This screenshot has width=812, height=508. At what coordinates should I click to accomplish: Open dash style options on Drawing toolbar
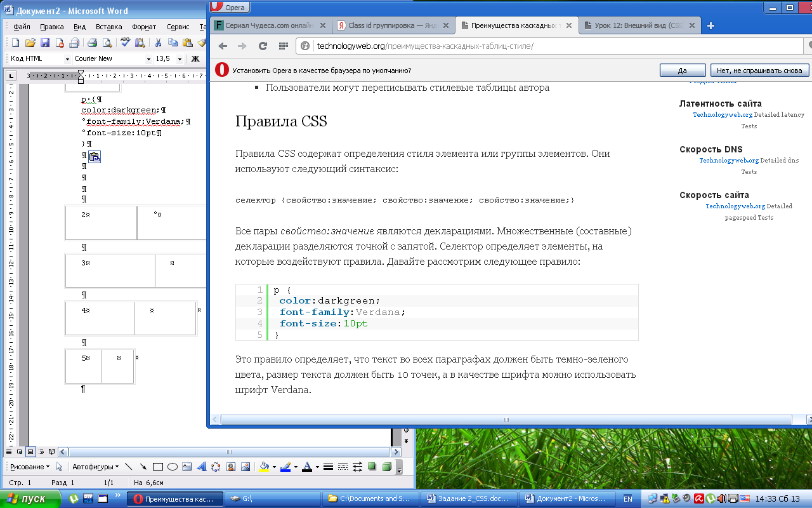coord(343,467)
